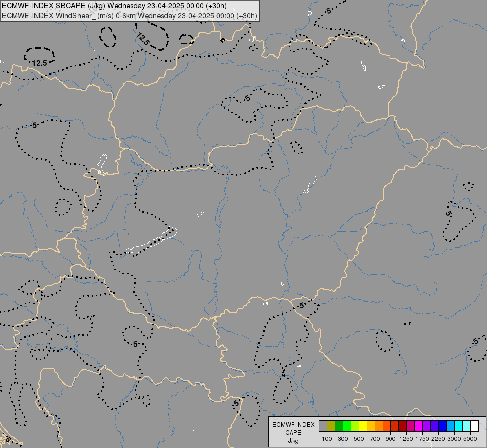The image size is (487, 448).
Task: Choose the orange swatch above the 700 tick
Action: click(379, 426)
